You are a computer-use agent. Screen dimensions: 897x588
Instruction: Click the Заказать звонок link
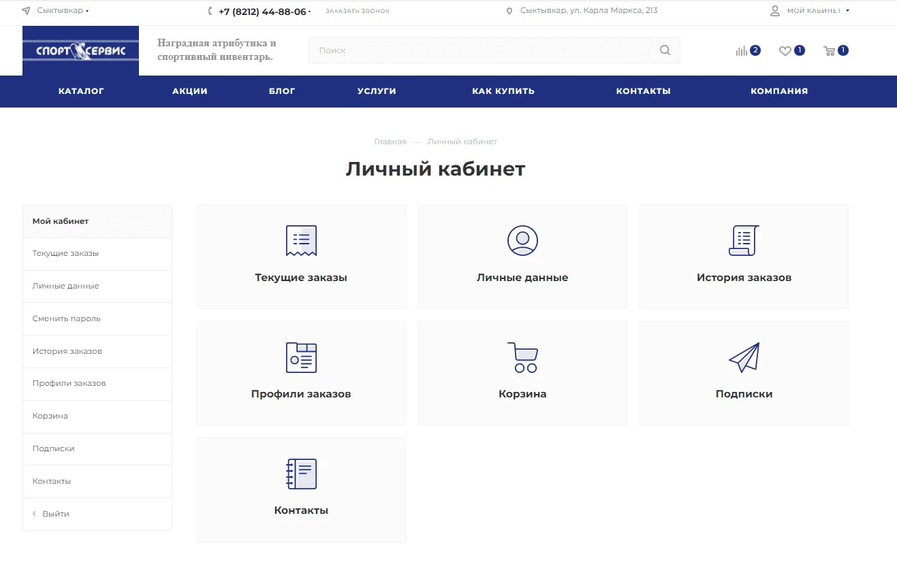point(358,12)
